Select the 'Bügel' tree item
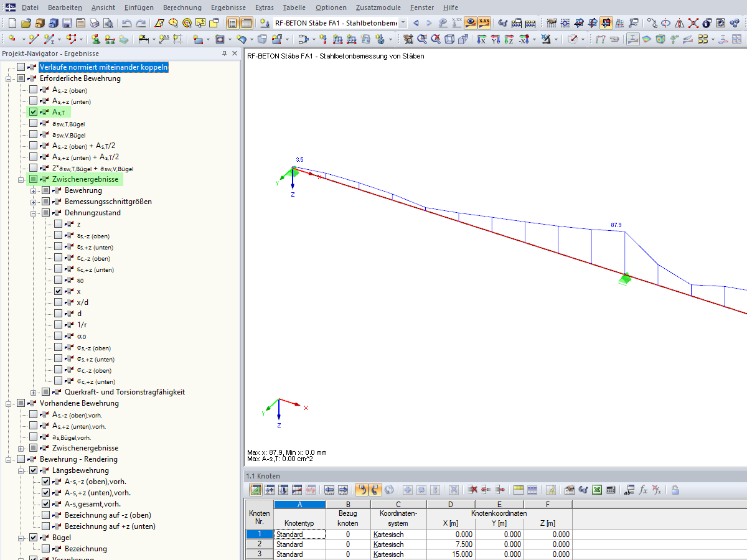The width and height of the screenshot is (747, 560). (x=62, y=538)
